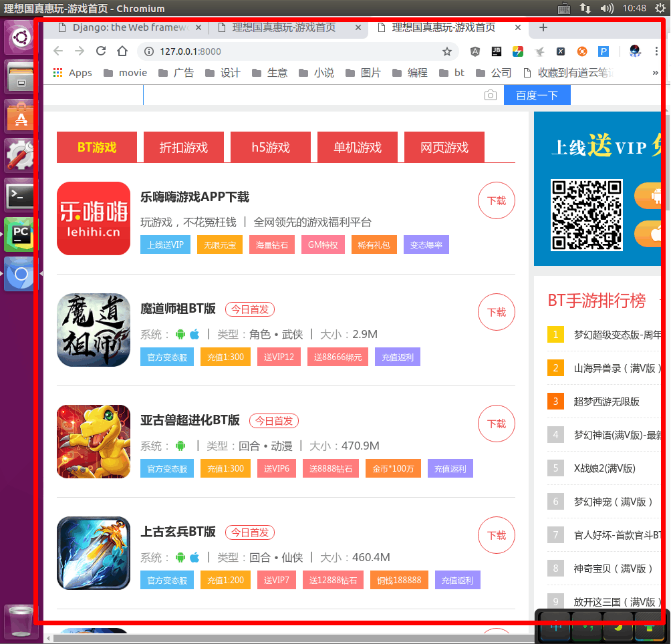Open a new browser tab
The height and width of the screenshot is (644, 671).
(x=543, y=28)
